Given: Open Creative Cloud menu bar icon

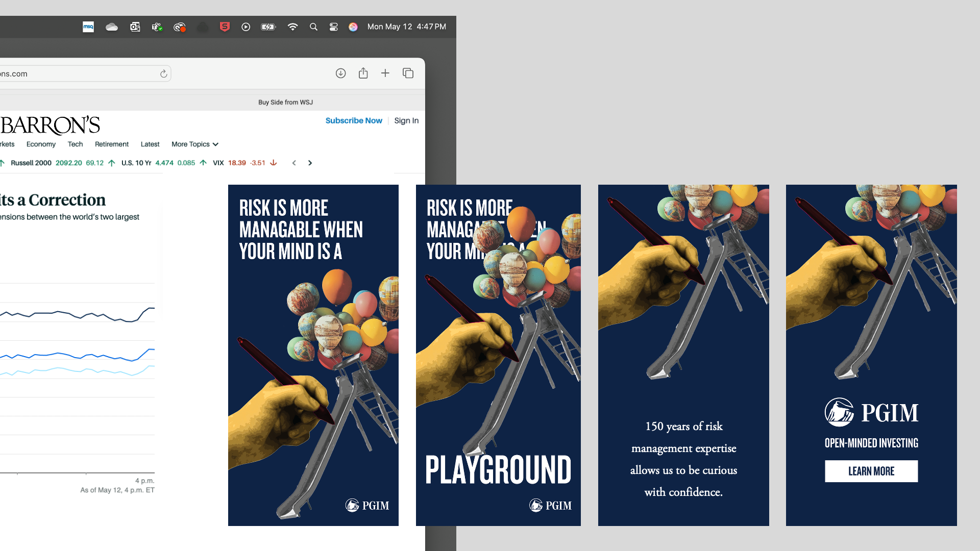Looking at the screenshot, I should [x=179, y=27].
